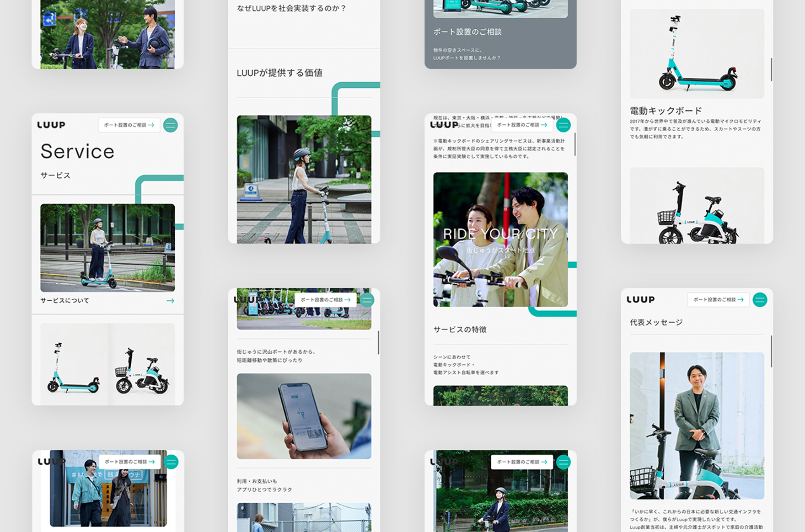The width and height of the screenshot is (805, 532).
Task: Open hamburger menu on the Service card
Action: click(x=170, y=125)
